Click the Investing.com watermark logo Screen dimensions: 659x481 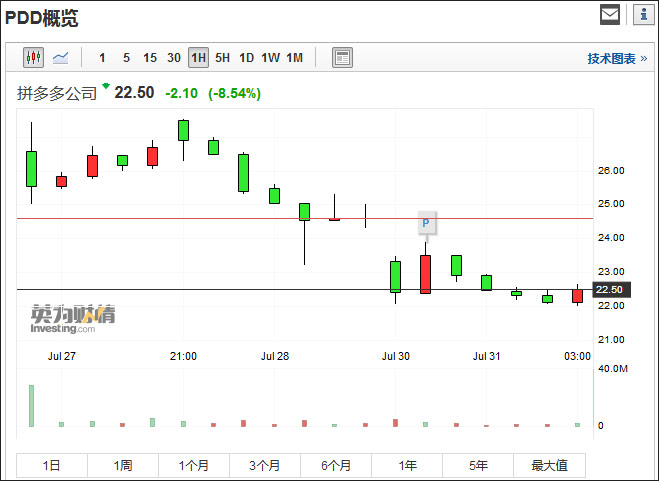pyautogui.click(x=72, y=318)
